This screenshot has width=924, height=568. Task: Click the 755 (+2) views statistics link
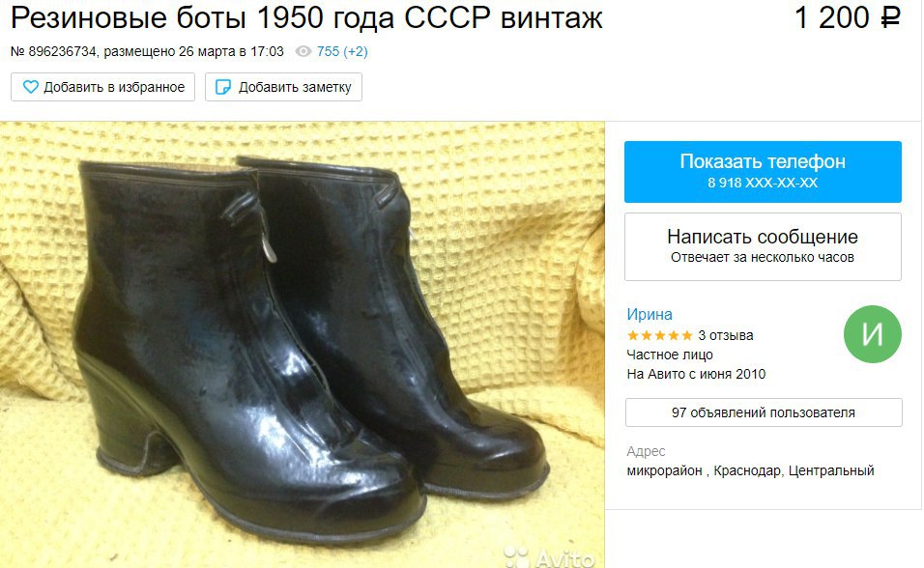coord(342,52)
